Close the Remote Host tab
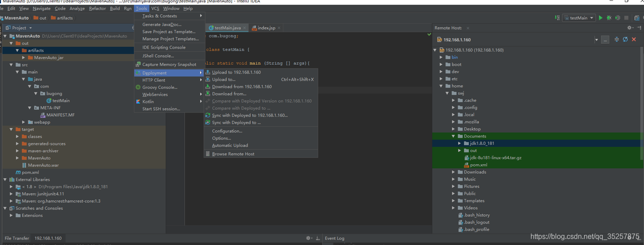The height and width of the screenshot is (245, 644). click(468, 28)
